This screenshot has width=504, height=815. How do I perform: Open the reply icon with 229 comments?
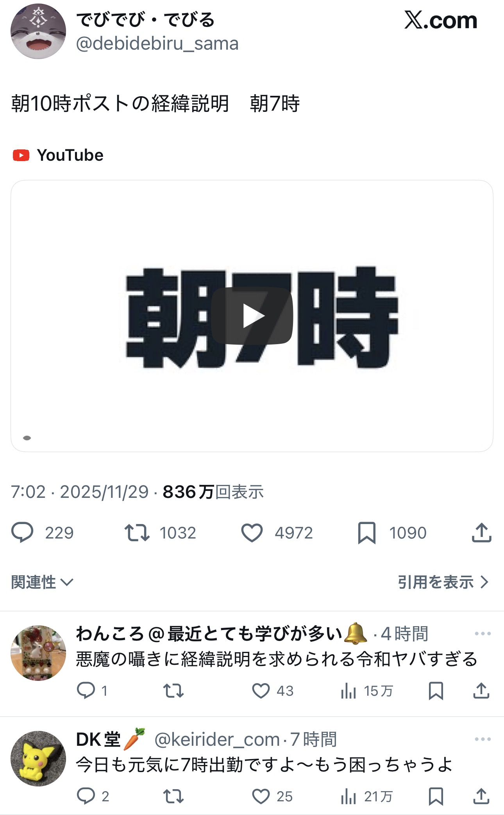pyautogui.click(x=22, y=533)
